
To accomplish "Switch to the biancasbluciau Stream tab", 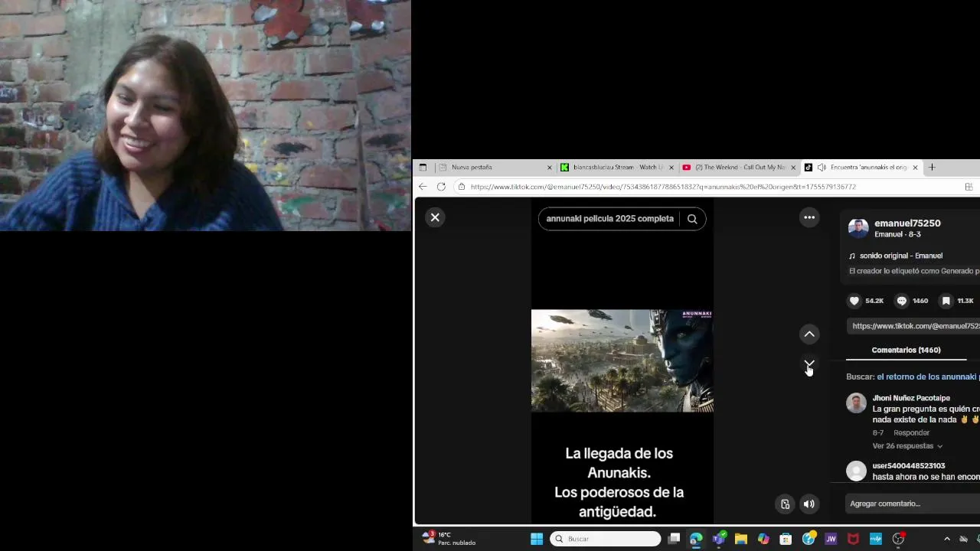I will coord(617,167).
